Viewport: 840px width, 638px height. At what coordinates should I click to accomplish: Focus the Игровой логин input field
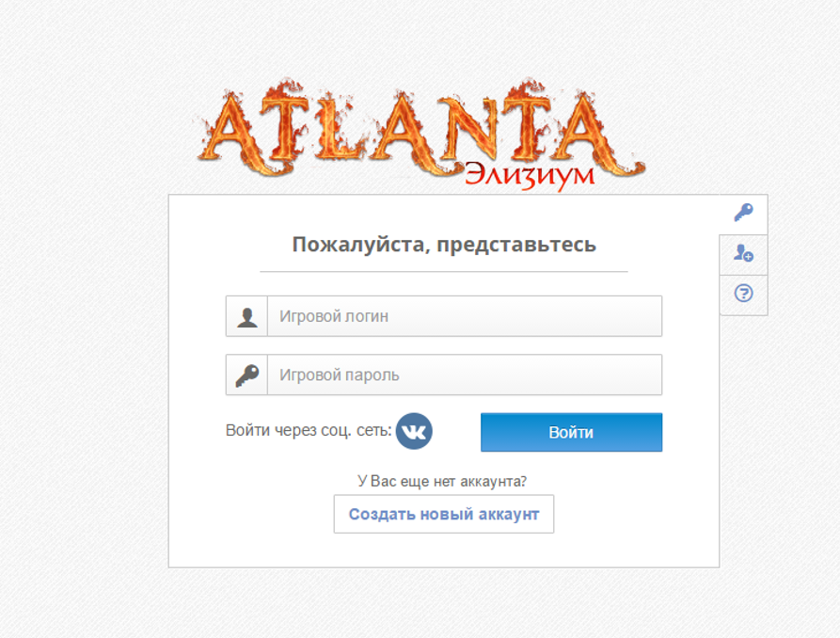pyautogui.click(x=465, y=316)
